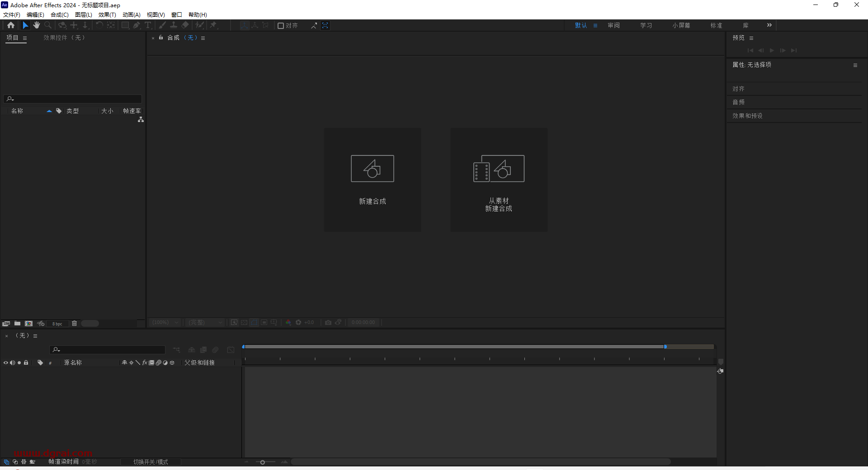
Task: Click the snapshot camera icon in viewer
Action: (x=328, y=322)
